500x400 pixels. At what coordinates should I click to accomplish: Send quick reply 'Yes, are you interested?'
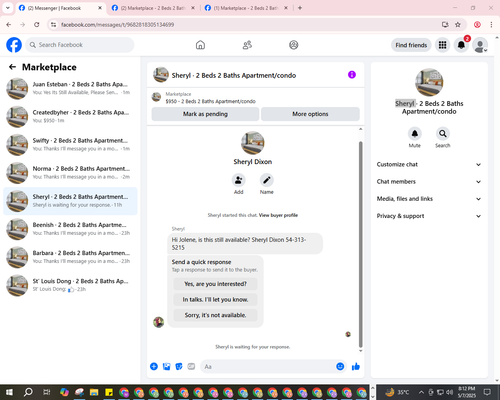[215, 284]
